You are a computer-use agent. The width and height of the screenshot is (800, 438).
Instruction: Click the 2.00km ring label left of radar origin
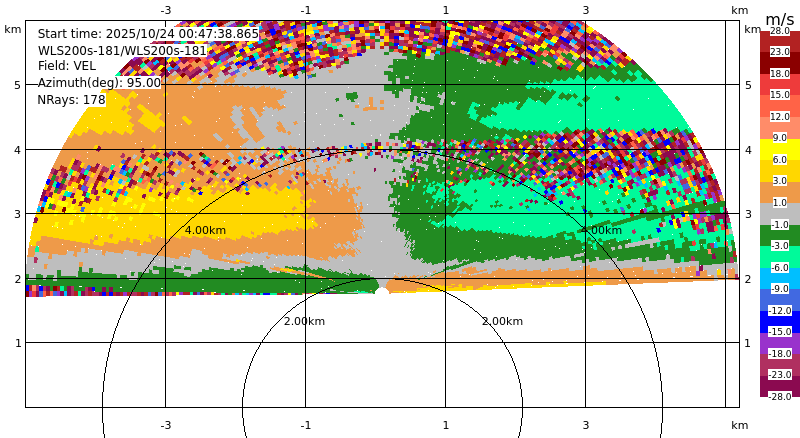(x=305, y=321)
